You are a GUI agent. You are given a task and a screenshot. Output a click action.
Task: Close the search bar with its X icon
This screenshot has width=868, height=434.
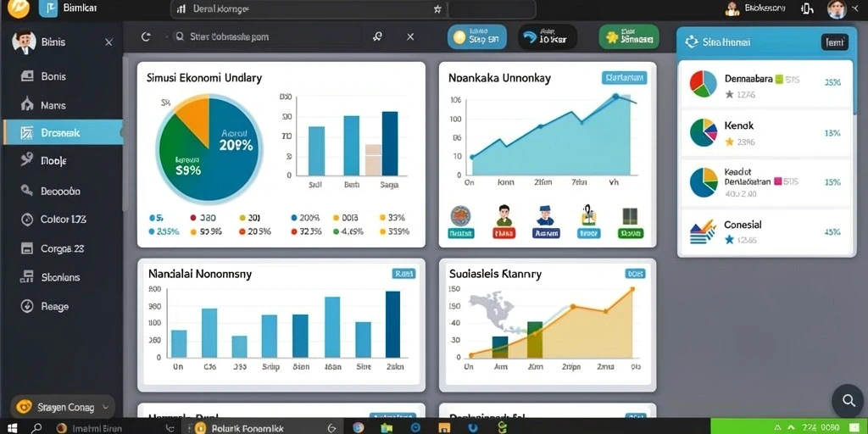pyautogui.click(x=410, y=36)
